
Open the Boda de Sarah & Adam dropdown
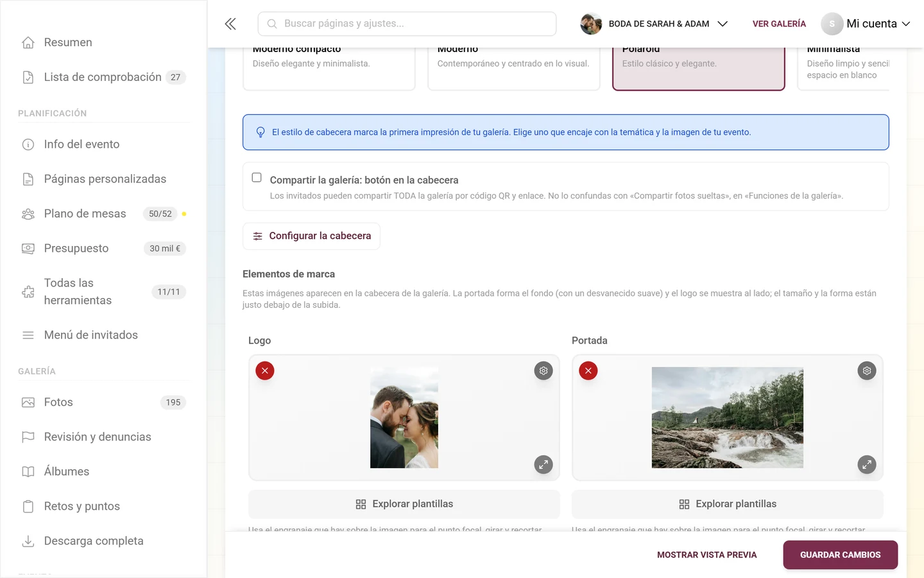tap(654, 24)
